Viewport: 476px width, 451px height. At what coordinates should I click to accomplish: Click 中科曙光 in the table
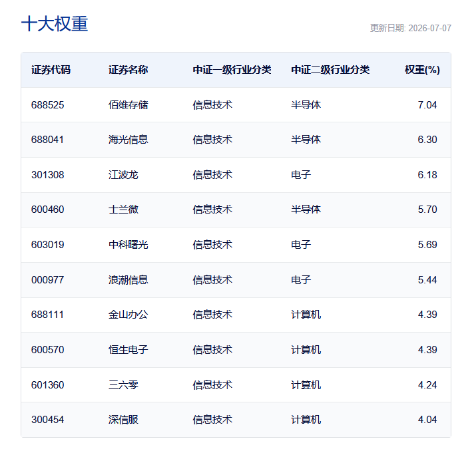click(128, 245)
